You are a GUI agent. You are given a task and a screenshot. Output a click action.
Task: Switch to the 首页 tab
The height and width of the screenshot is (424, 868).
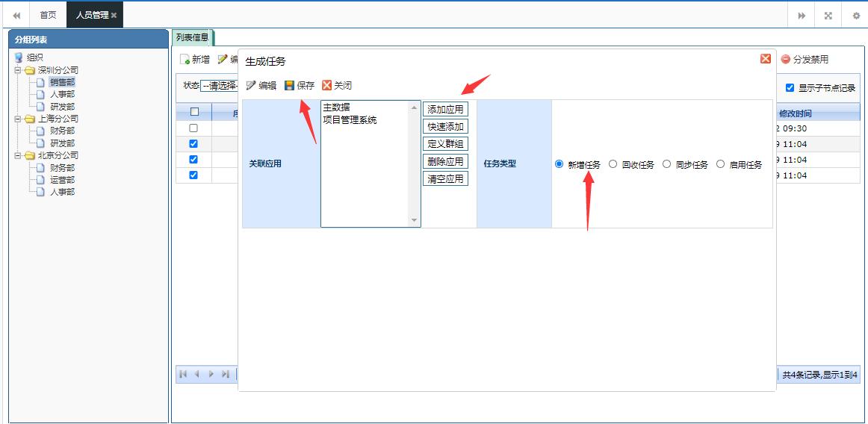click(48, 16)
